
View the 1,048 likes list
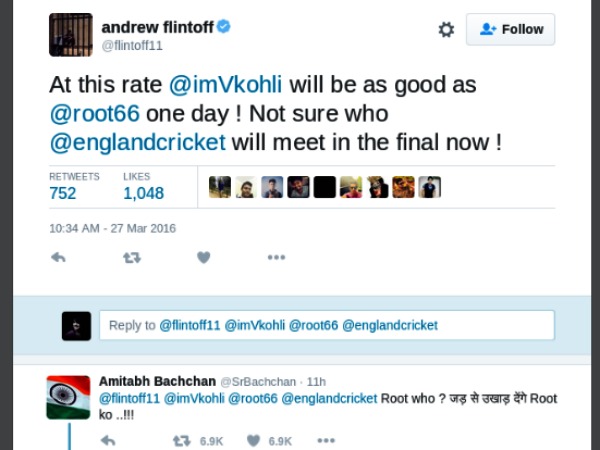[x=143, y=193]
